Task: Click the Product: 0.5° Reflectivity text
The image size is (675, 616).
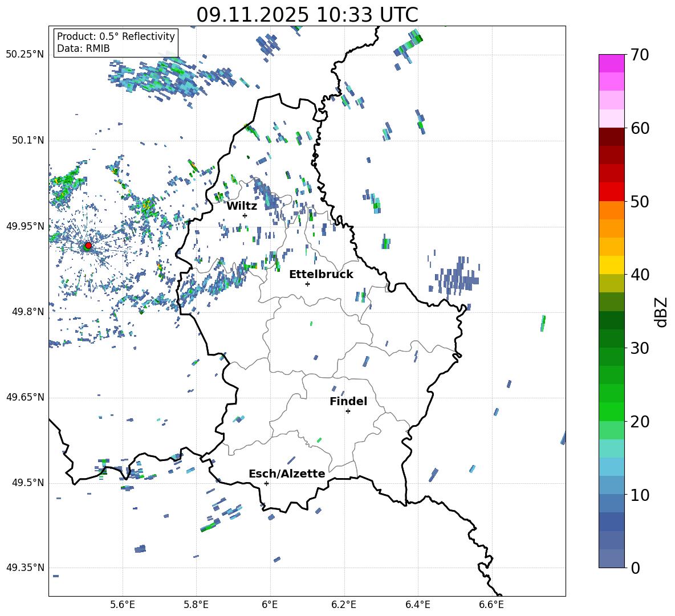Action: pyautogui.click(x=116, y=36)
